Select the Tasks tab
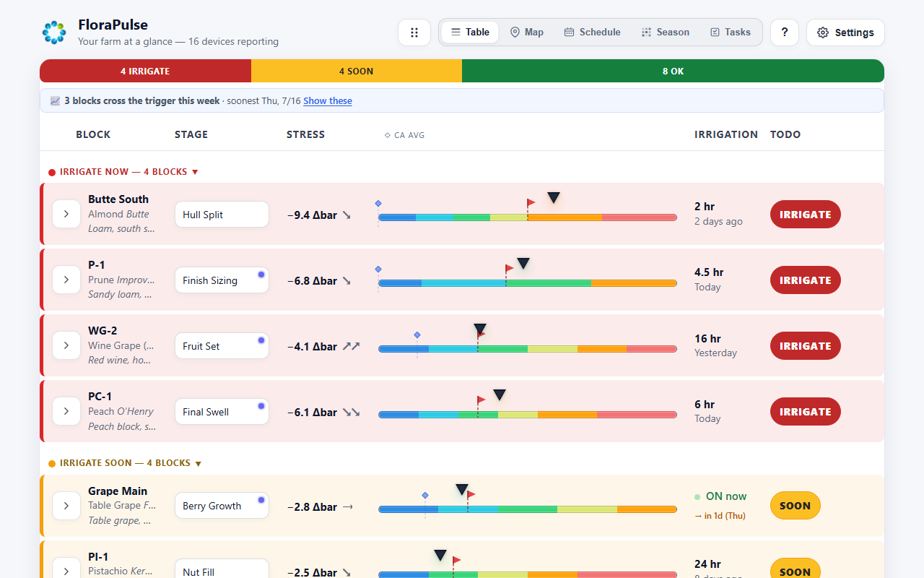Screen dimensions: 924x578 pos(730,33)
